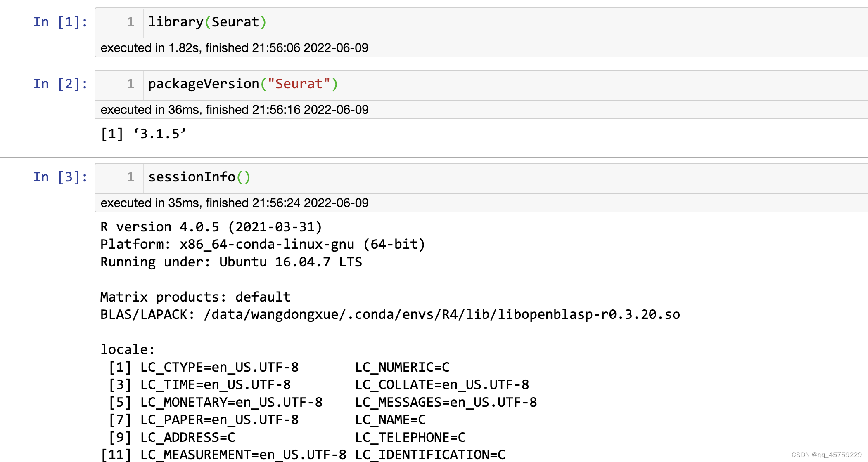Select the In [3]: prompt label
Viewport: 868px width, 462px height.
(x=60, y=177)
